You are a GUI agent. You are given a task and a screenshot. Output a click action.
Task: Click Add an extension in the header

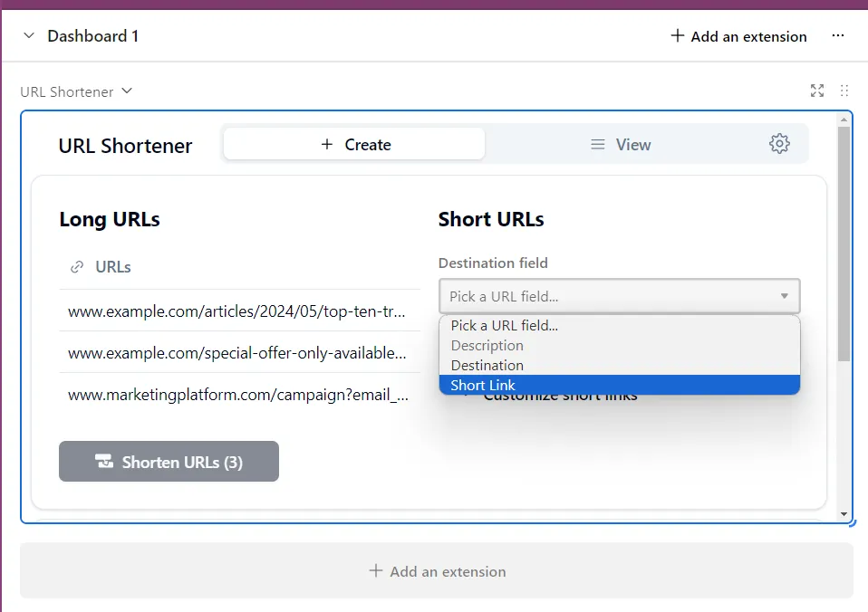click(x=738, y=36)
